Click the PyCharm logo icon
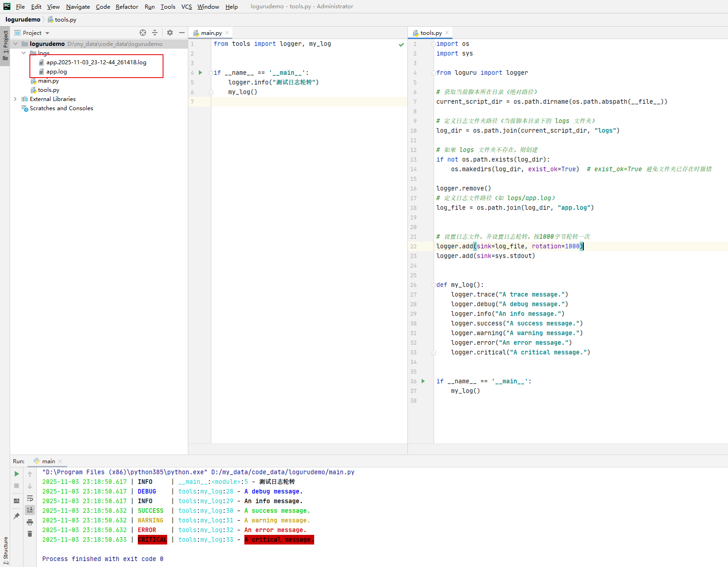 [7, 6]
